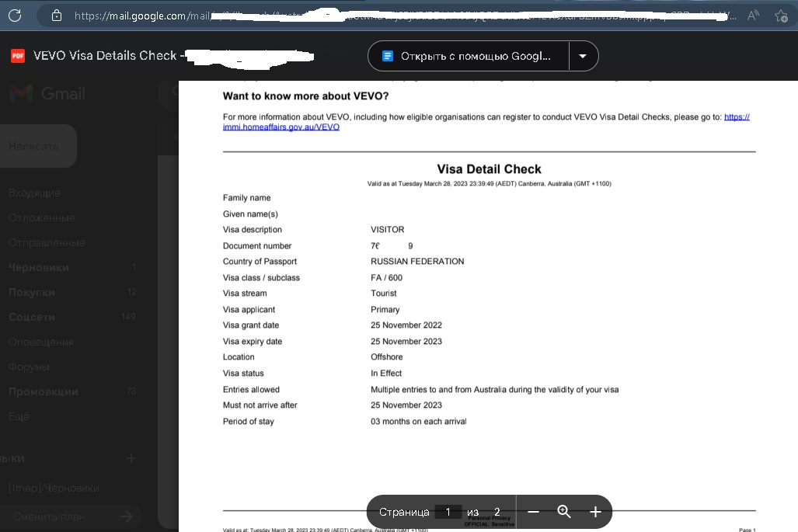The image size is (798, 532).
Task: Select the Multiple entries allowed text
Action: click(x=495, y=390)
